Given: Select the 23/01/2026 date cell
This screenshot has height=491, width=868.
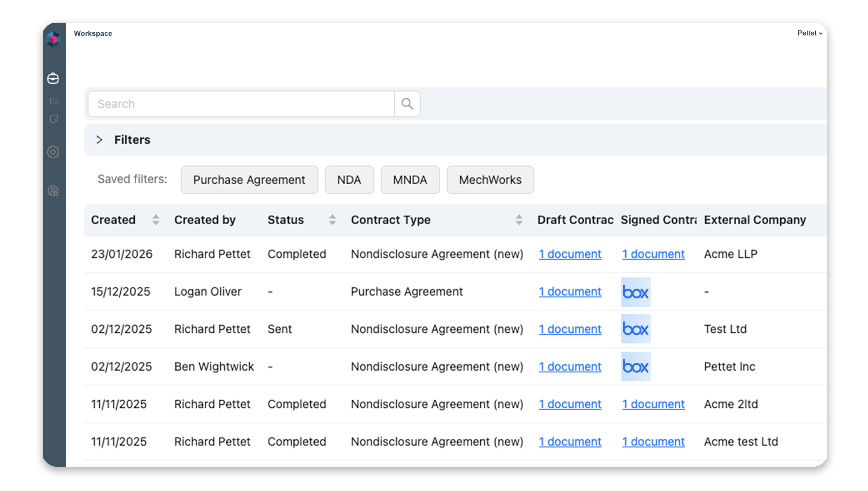Looking at the screenshot, I should [122, 254].
